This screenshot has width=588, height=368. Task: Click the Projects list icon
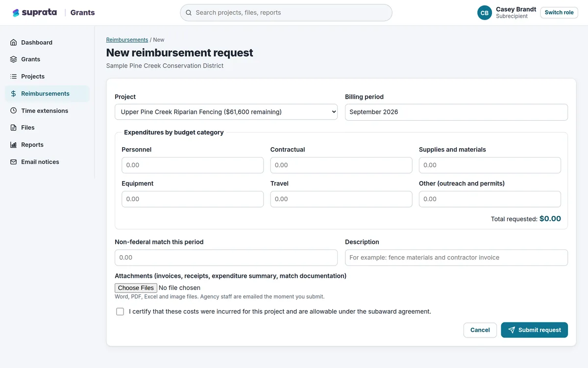pyautogui.click(x=13, y=77)
